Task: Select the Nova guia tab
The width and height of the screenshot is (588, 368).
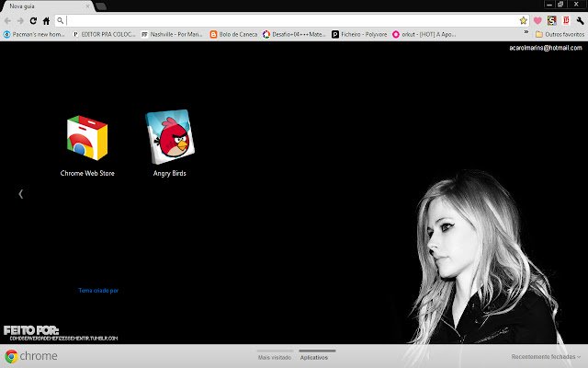Action: point(47,6)
